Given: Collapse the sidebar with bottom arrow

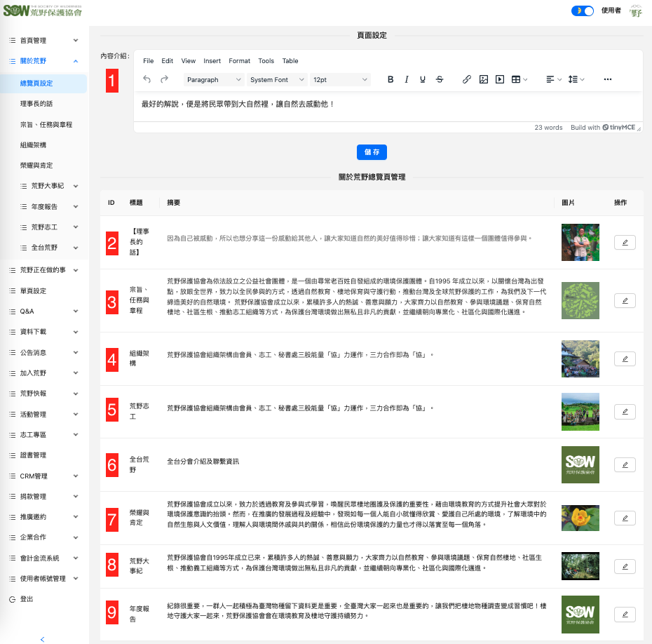Looking at the screenshot, I should click(43, 639).
